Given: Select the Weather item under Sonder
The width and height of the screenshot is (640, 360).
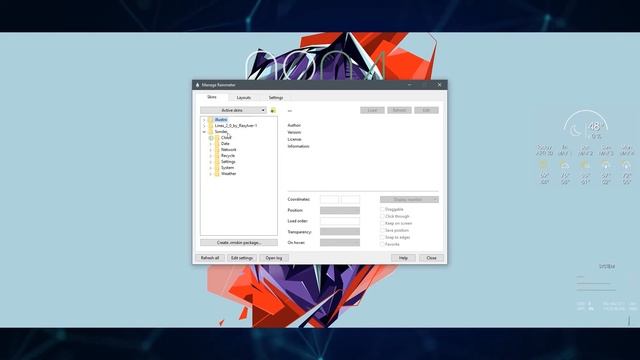Looking at the screenshot, I should (229, 174).
